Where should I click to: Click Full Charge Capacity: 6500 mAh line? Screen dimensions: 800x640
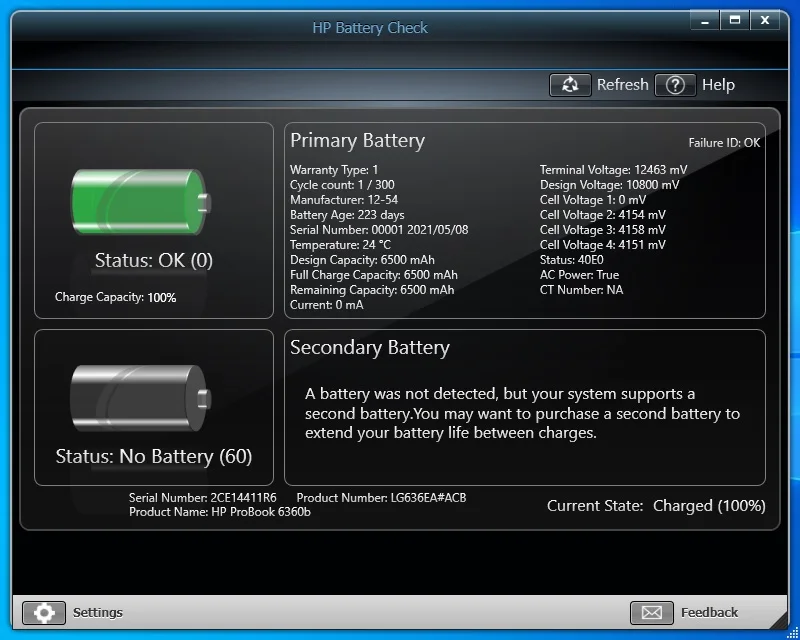click(x=374, y=275)
